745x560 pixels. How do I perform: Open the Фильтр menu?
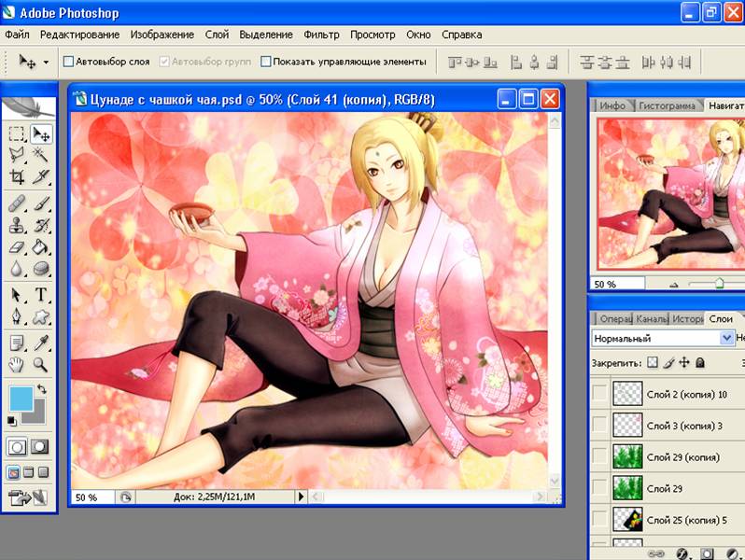pos(321,35)
